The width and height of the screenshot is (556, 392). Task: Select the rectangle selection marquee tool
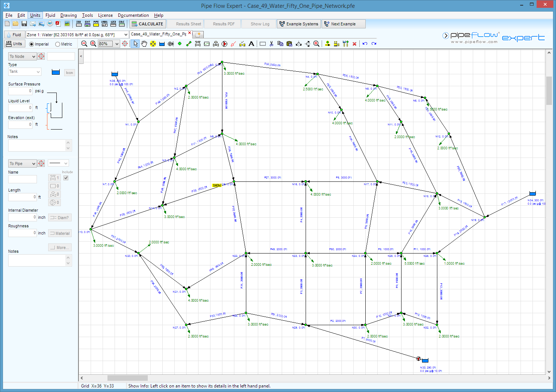pyautogui.click(x=263, y=44)
